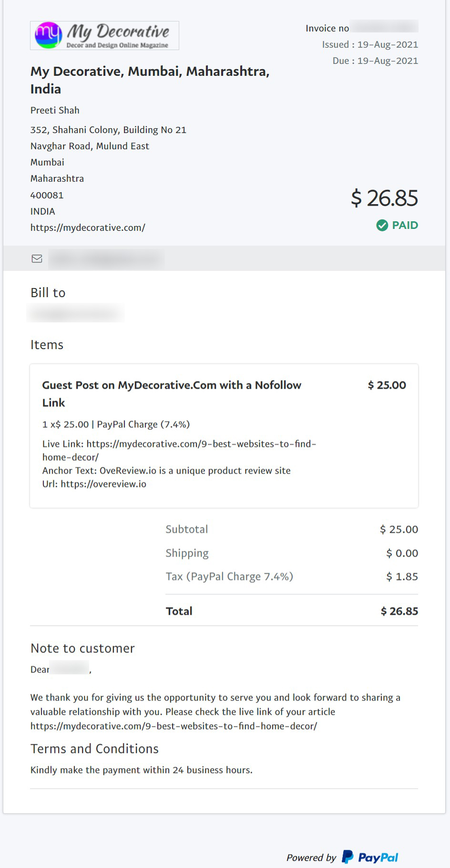Click the envelope email icon

point(37,258)
